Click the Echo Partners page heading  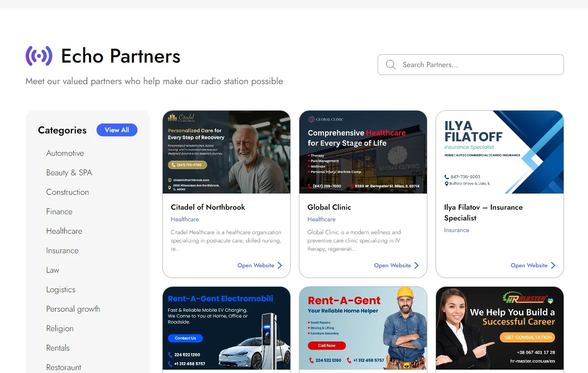pos(121,56)
